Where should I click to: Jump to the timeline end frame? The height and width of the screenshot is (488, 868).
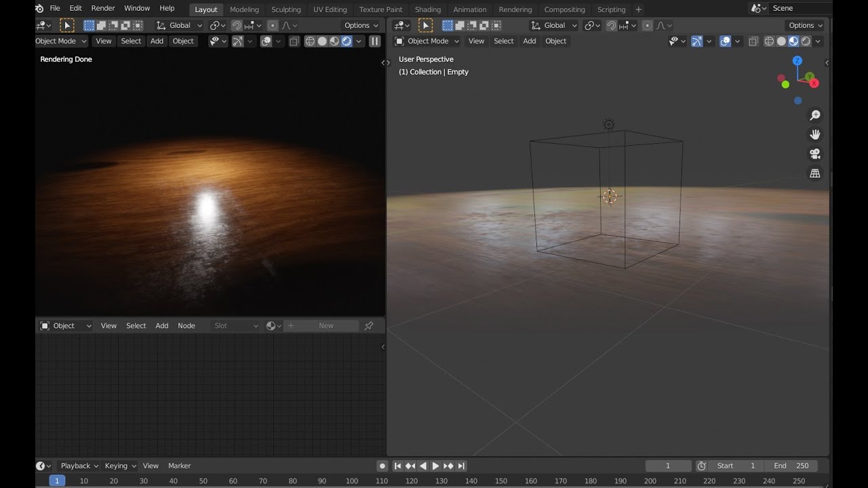coord(461,466)
